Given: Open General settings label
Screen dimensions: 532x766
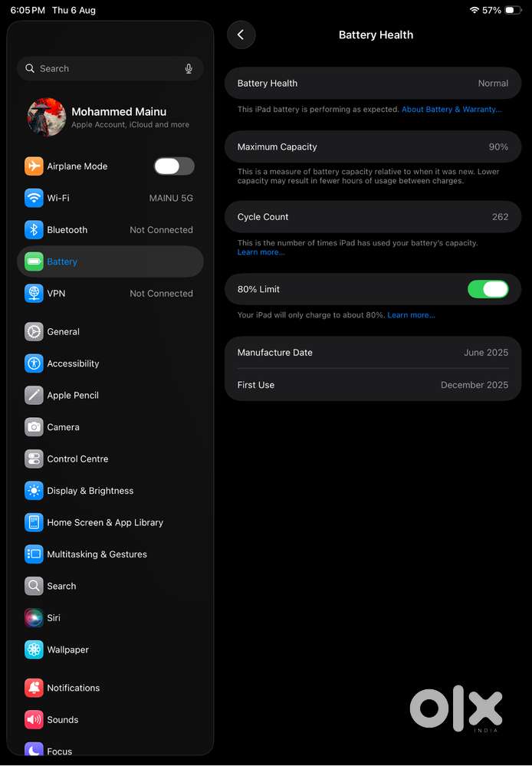Looking at the screenshot, I should [63, 332].
